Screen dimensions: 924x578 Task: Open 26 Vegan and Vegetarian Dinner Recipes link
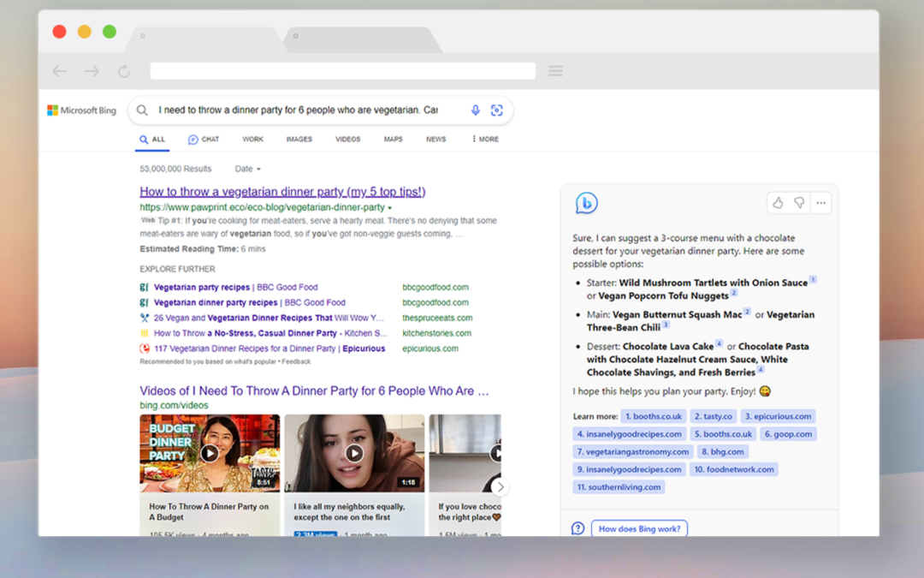269,318
